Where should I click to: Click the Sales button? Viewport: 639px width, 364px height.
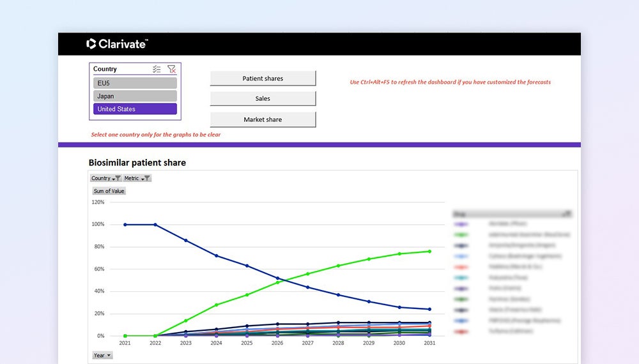tap(263, 99)
